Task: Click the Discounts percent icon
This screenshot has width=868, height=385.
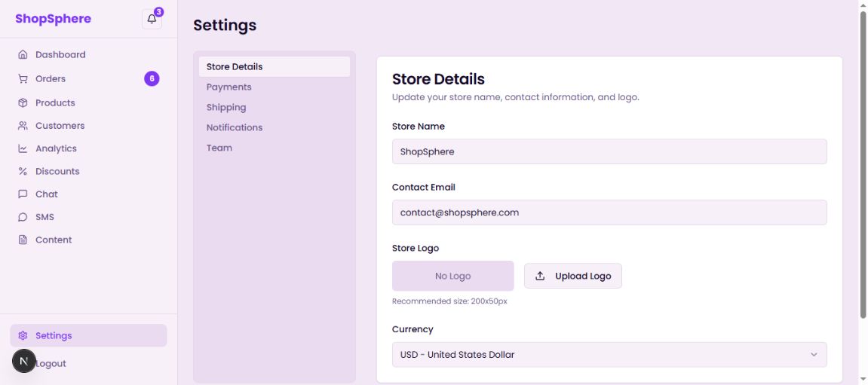Action: [23, 172]
